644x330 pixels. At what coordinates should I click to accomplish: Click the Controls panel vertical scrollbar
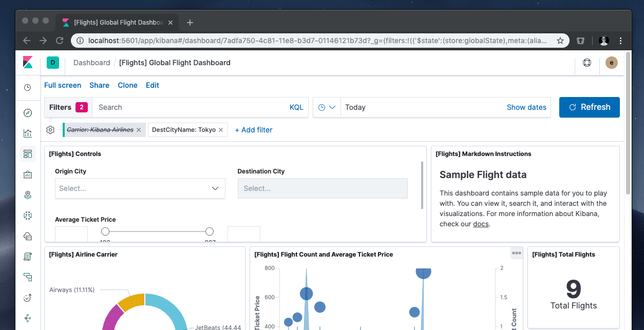(422, 185)
